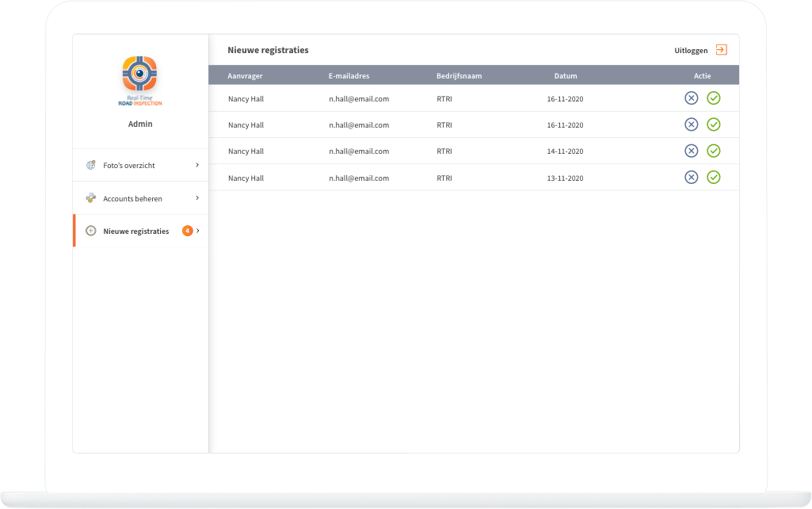Image resolution: width=812 pixels, height=509 pixels.
Task: Click Nancy Hall in the 14-11-2020 row
Action: pyautogui.click(x=246, y=151)
